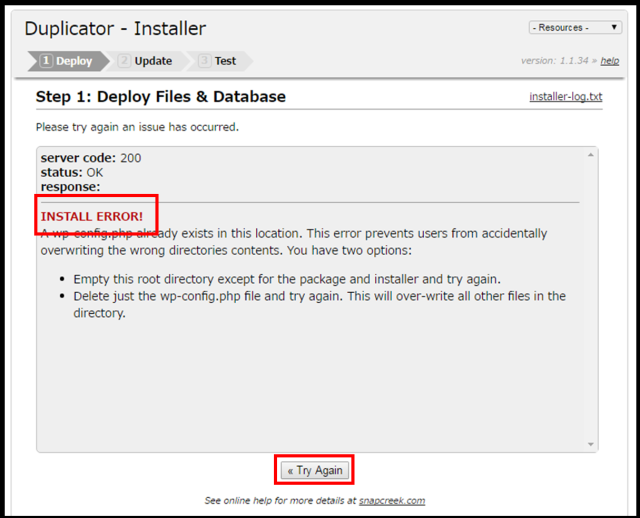Click the Step 1 Deploy Files heading

click(x=161, y=97)
